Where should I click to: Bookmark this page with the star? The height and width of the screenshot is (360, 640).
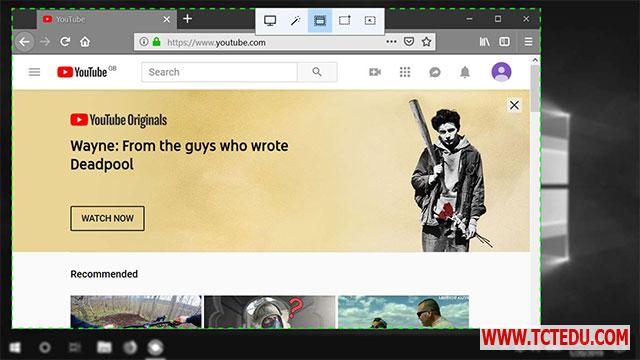pos(427,42)
